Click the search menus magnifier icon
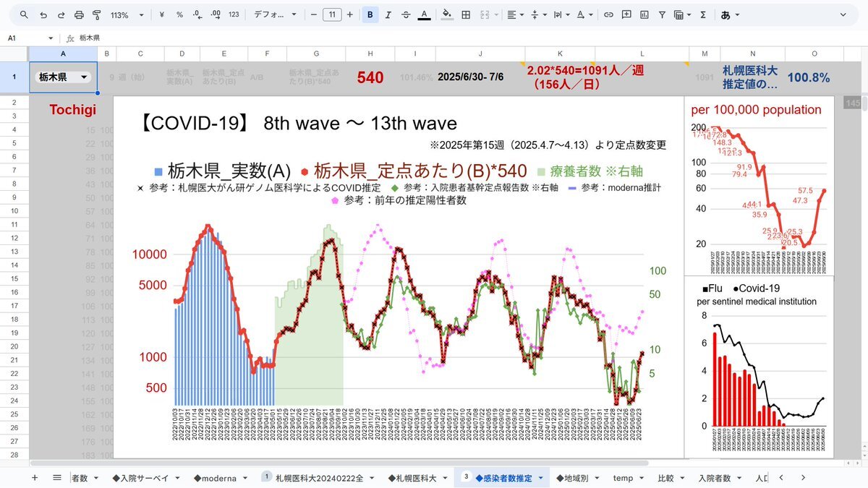Viewport: 868px width, 488px height. coord(24,14)
